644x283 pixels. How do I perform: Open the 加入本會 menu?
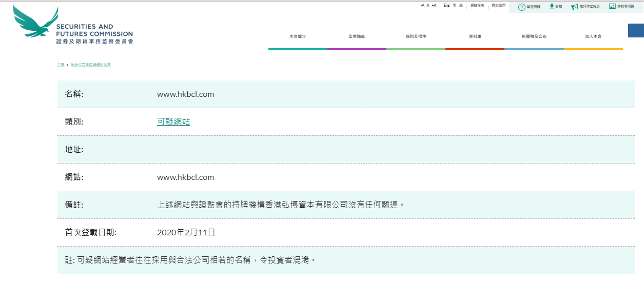pyautogui.click(x=593, y=36)
